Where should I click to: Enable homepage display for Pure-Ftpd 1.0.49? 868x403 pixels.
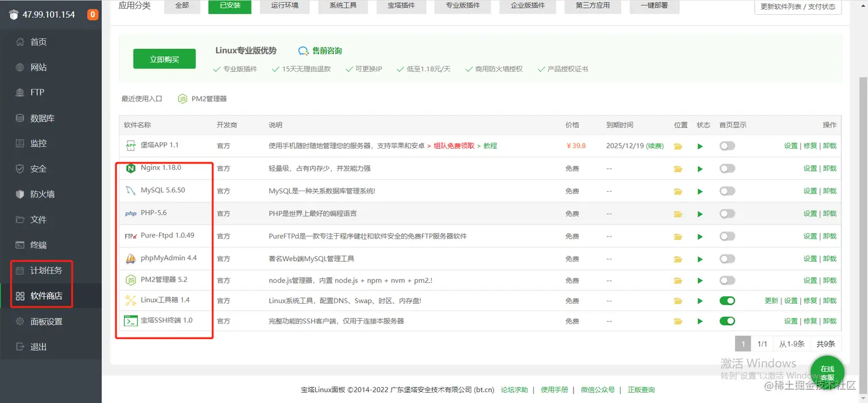pyautogui.click(x=727, y=236)
